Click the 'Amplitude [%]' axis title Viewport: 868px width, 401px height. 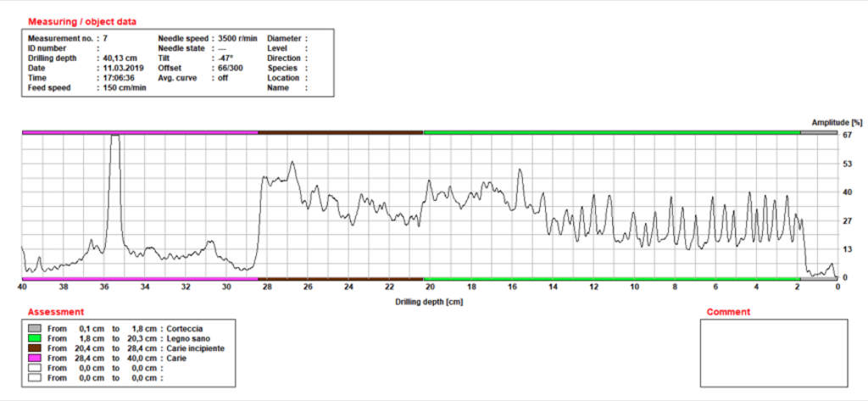[837, 122]
